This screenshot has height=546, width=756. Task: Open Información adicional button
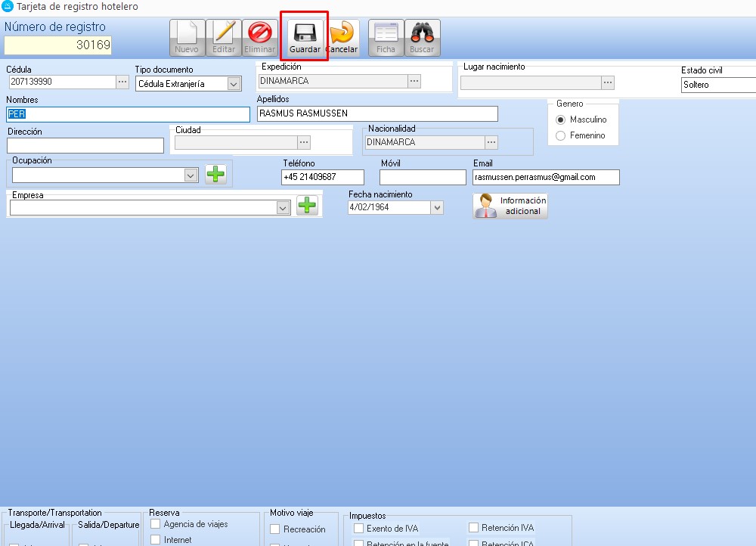510,206
